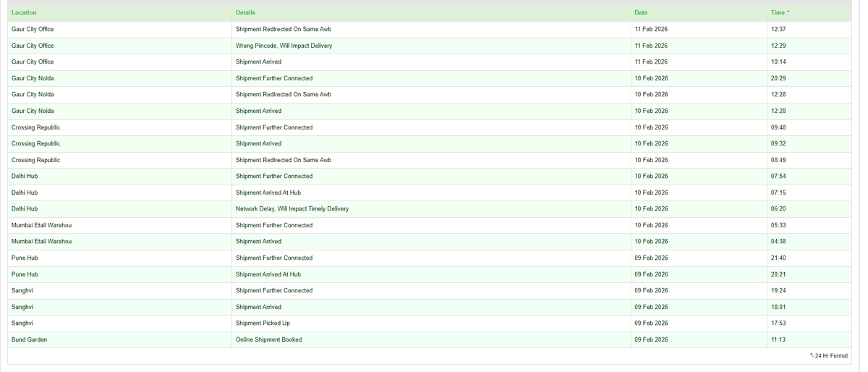Click the date '10 Feb 2026' in 20:29 row
Image resolution: width=868 pixels, height=372 pixels.
tap(651, 78)
